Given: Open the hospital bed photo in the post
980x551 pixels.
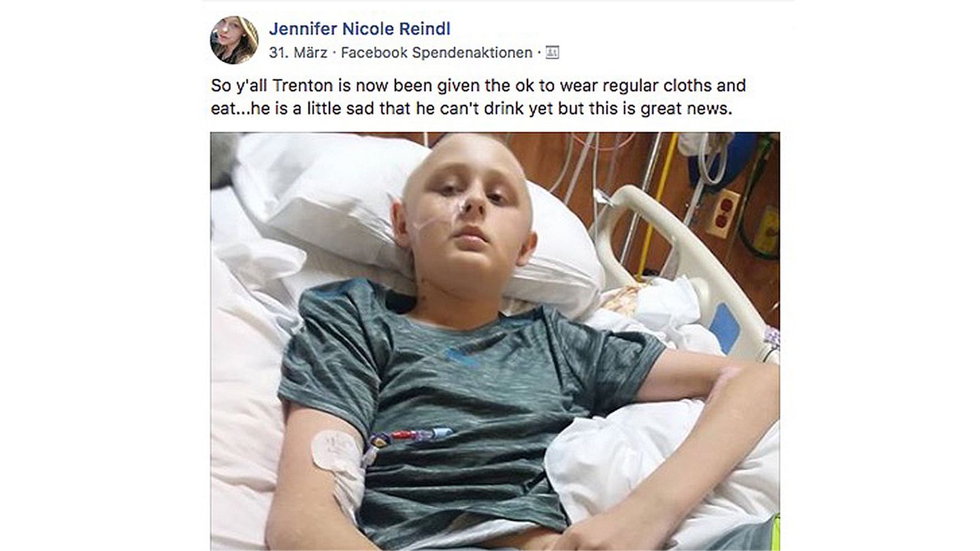Looking at the screenshot, I should (x=495, y=341).
